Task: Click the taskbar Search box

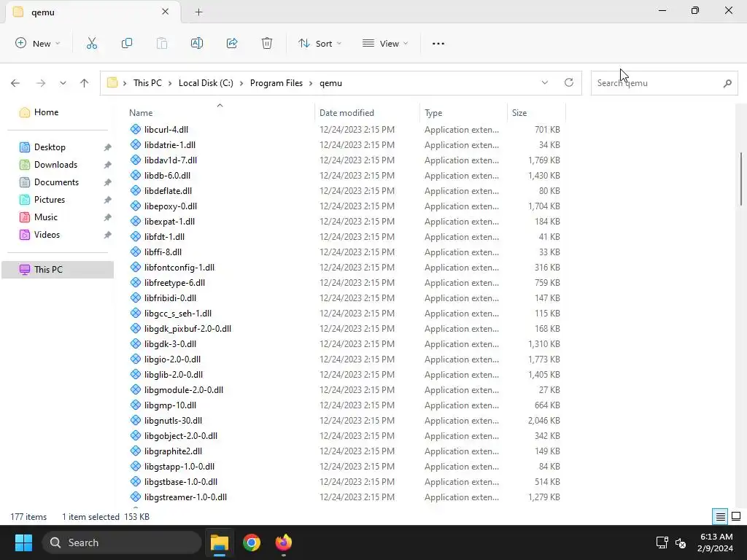Action: tap(122, 542)
